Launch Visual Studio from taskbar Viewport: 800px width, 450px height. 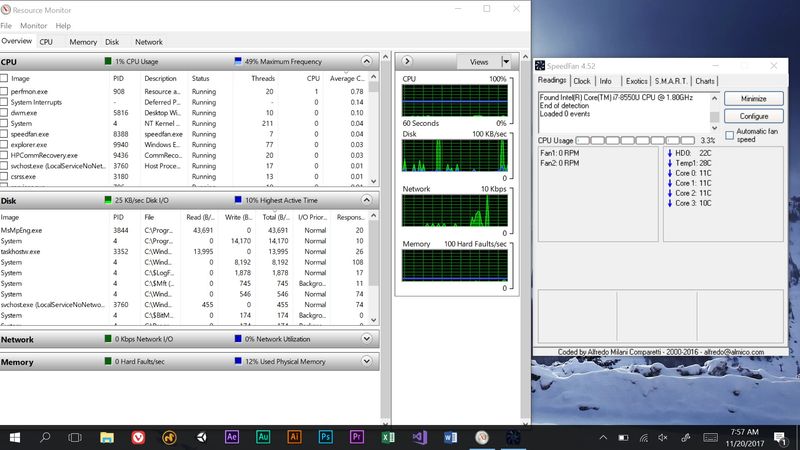pyautogui.click(x=419, y=437)
